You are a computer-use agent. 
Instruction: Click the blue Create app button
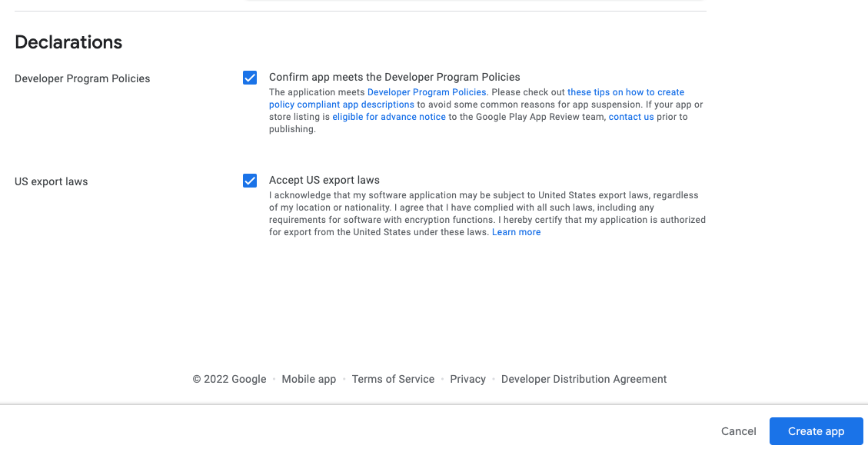tap(816, 431)
